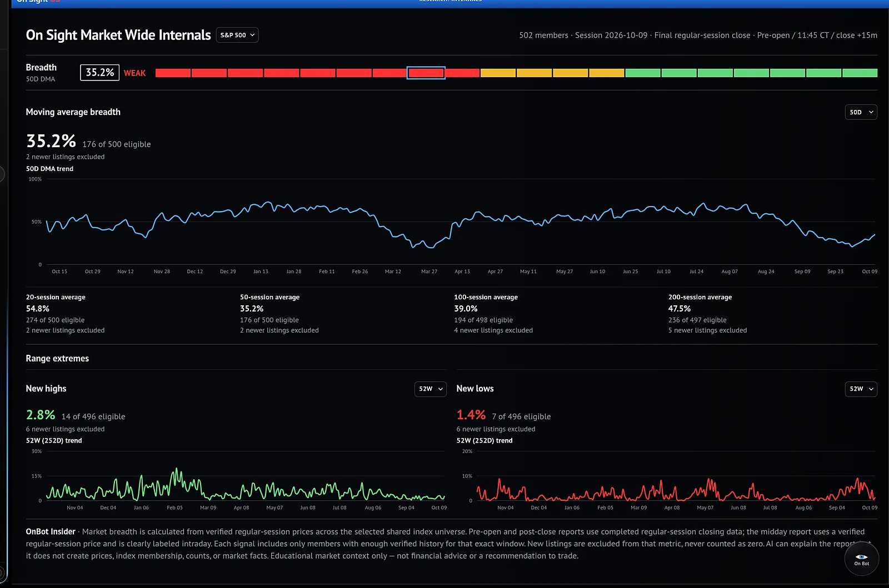The image size is (889, 588).
Task: Click '14 of 496 eligible' text
Action: coord(93,416)
